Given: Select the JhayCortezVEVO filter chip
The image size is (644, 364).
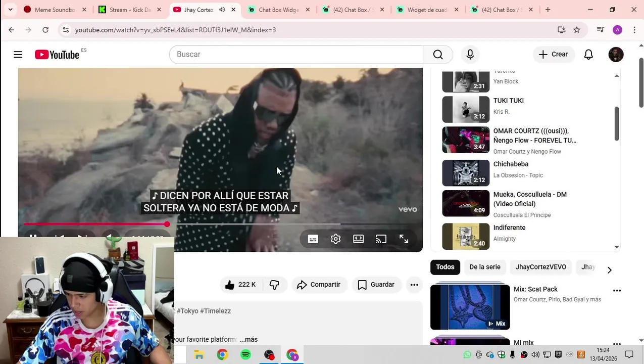Looking at the screenshot, I should pos(541,267).
